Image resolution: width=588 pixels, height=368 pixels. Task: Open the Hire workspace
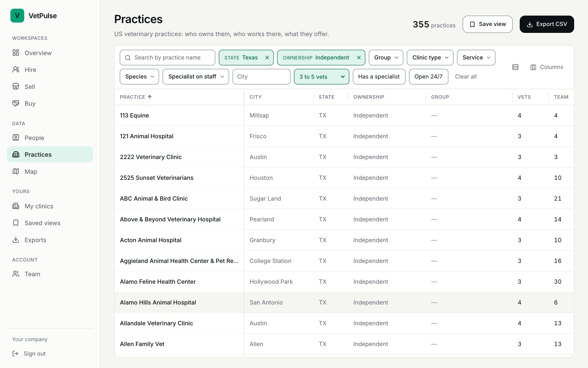pyautogui.click(x=50, y=70)
